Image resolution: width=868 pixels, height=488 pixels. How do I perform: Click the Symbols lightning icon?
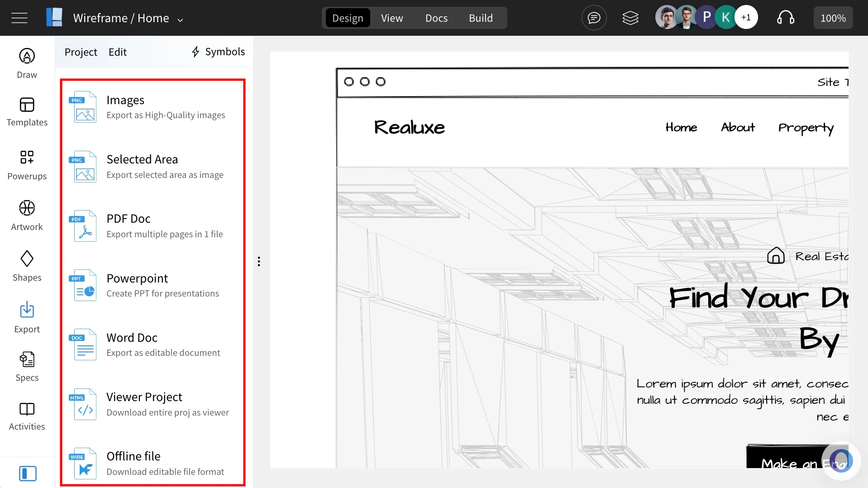196,52
